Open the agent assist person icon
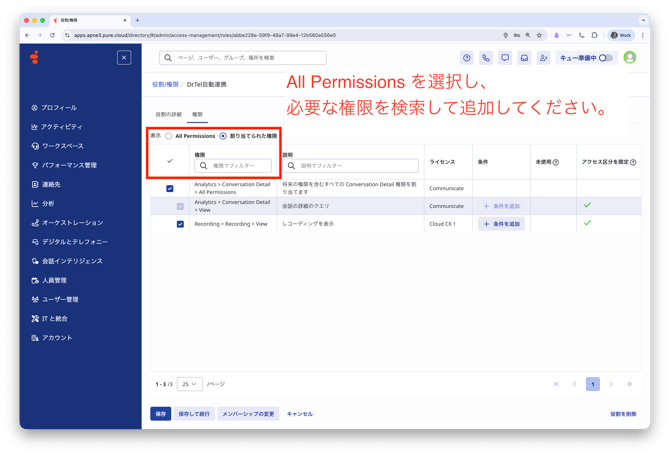Viewport: 670px width, 455px height. pyautogui.click(x=544, y=58)
